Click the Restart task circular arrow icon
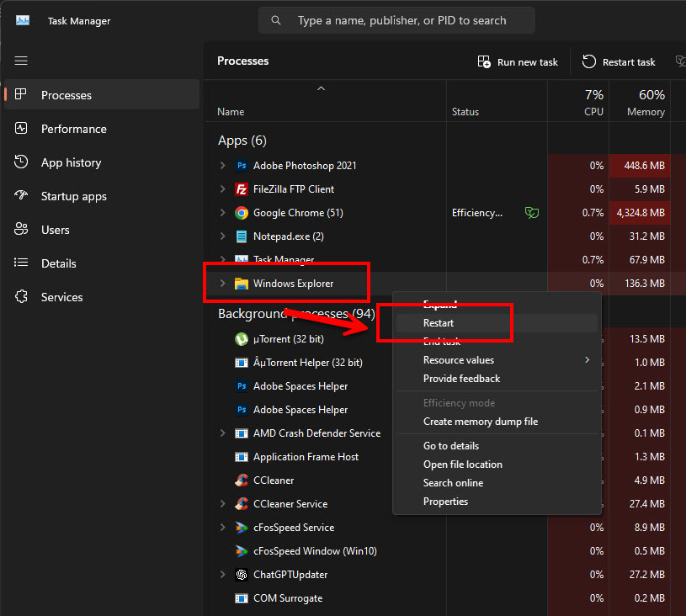This screenshot has width=686, height=616. click(589, 61)
